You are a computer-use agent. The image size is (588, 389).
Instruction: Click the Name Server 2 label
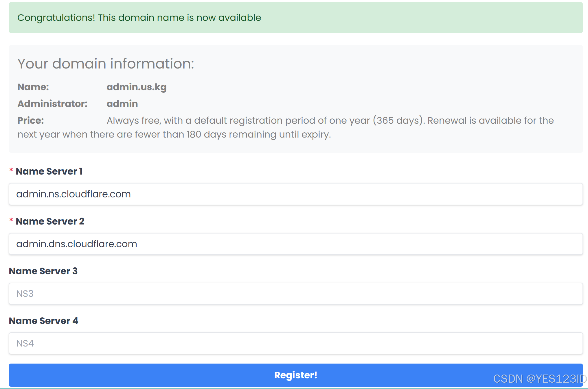click(50, 221)
